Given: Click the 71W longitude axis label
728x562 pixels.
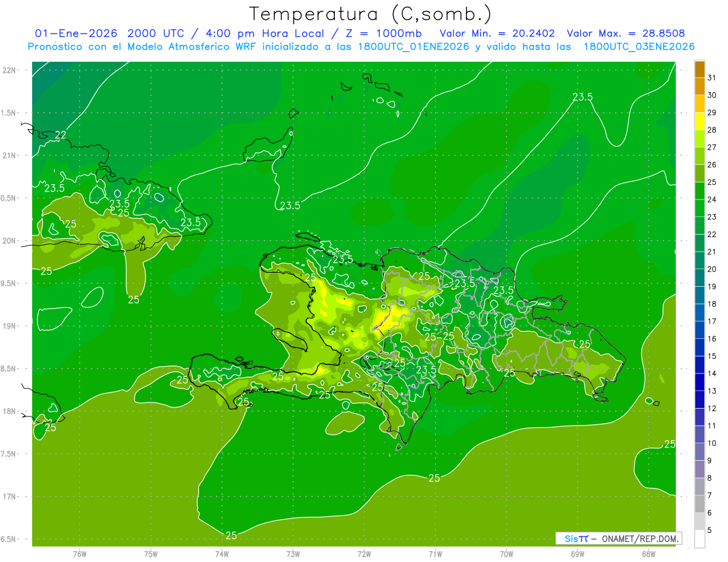Looking at the screenshot, I should point(435,554).
